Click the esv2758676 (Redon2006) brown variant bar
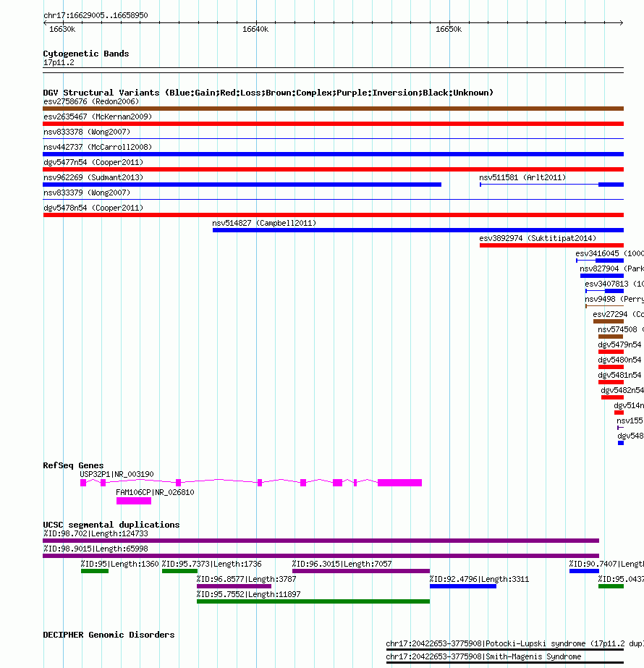This screenshot has height=668, width=644. 333,109
